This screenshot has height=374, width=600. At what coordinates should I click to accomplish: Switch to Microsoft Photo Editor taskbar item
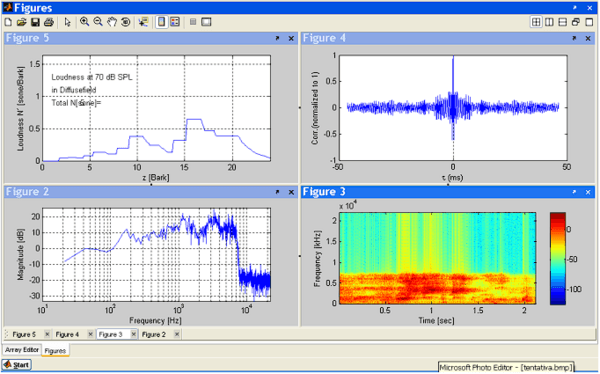coord(506,367)
